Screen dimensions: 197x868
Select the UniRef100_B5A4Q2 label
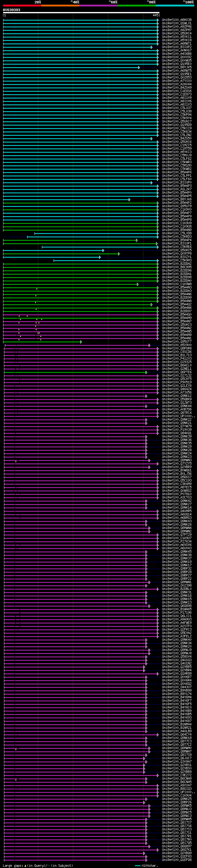[177, 304]
